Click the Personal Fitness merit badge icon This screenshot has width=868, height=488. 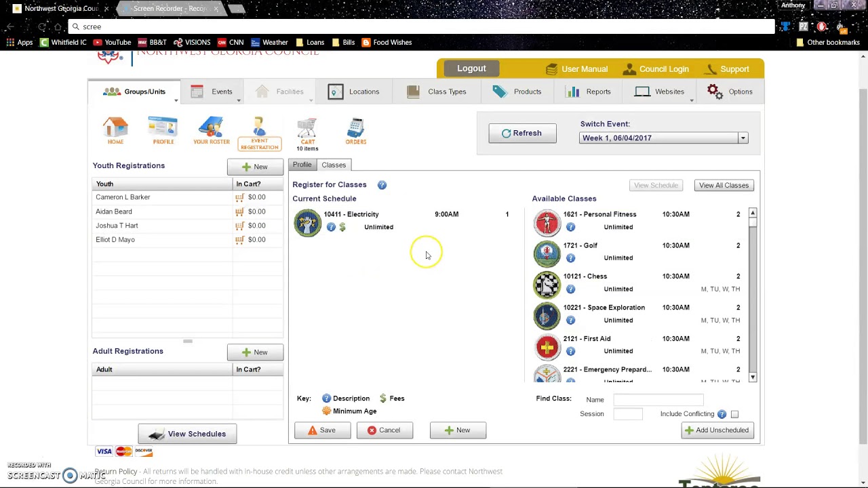(547, 223)
